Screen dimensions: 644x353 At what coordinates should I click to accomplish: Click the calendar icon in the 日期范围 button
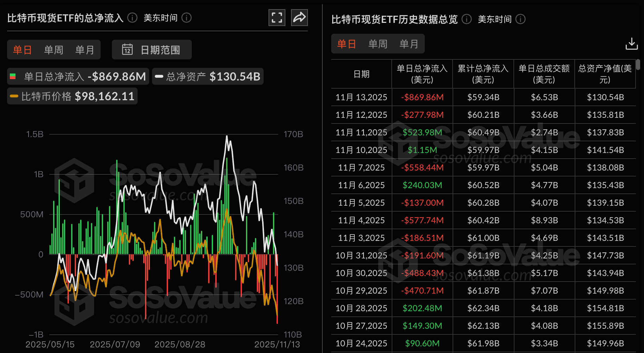[128, 50]
